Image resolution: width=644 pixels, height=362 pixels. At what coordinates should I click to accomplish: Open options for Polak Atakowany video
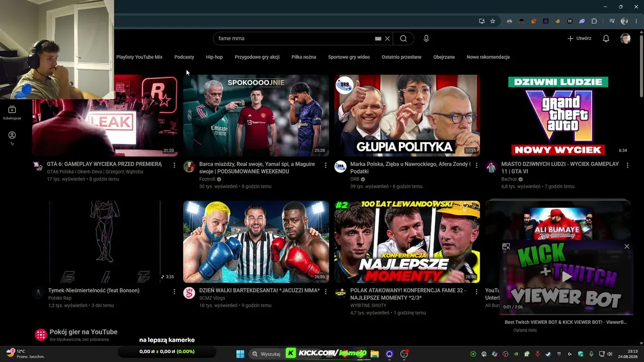(476, 291)
